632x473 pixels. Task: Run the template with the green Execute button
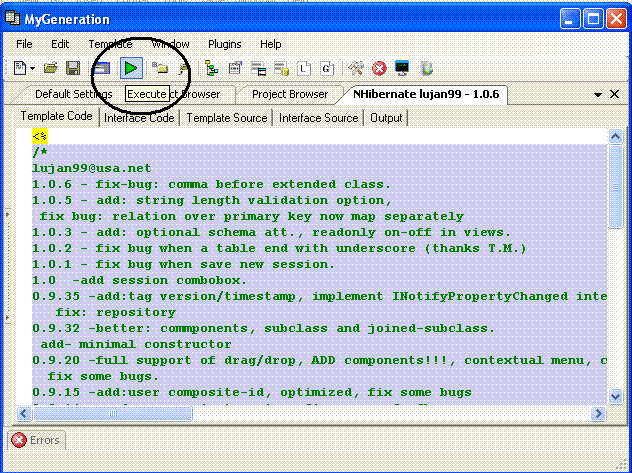pyautogui.click(x=131, y=68)
